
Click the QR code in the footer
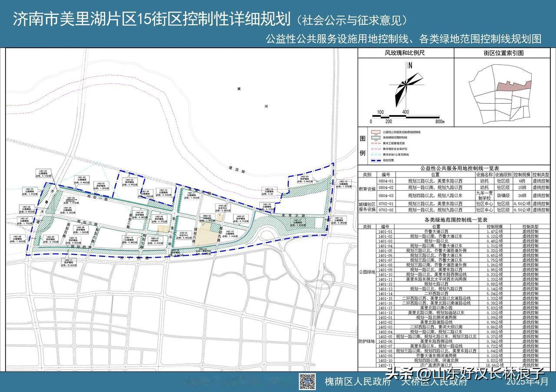[x=307, y=381]
